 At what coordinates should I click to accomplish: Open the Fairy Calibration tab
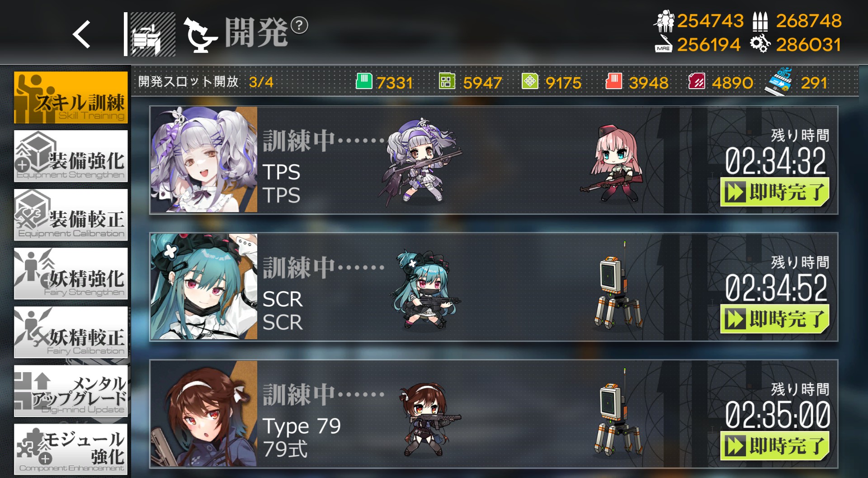coord(71,332)
